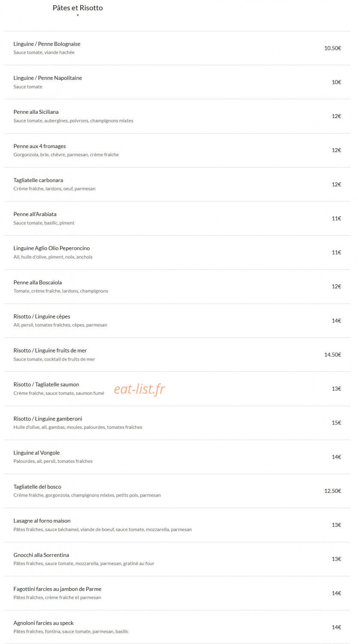
Task: Select Agnoloni farcies au speck entry
Action: (x=177, y=627)
